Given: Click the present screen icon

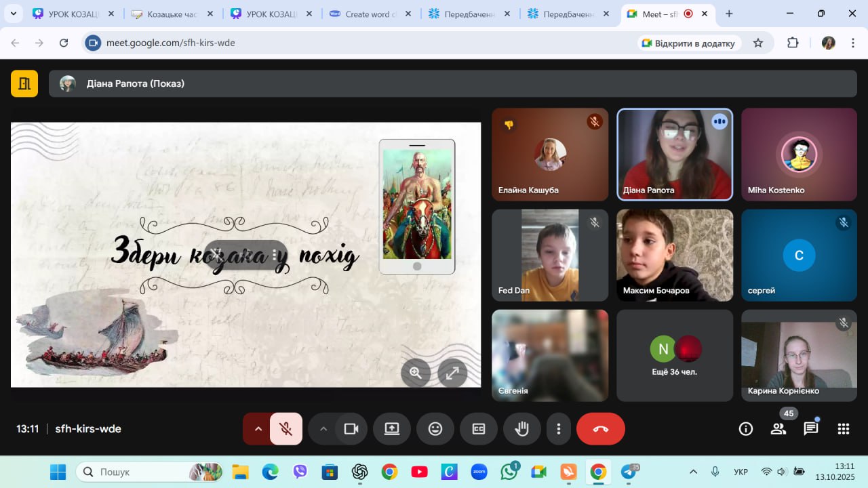Looking at the screenshot, I should click(x=392, y=429).
